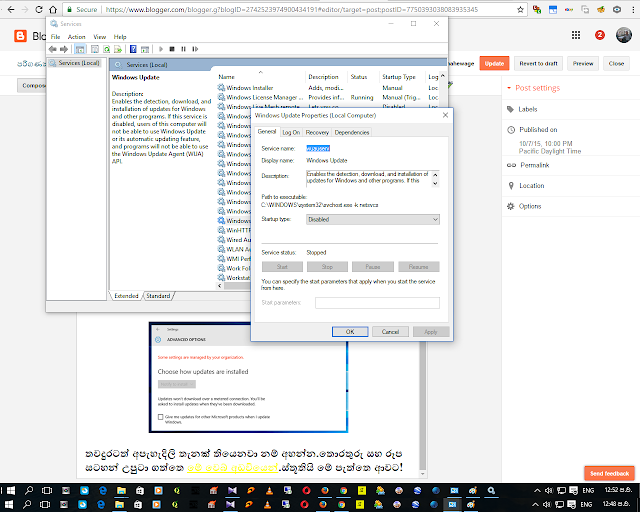Click the Restart Service toolbar icon
Screen dimensions: 640x512
[195, 49]
